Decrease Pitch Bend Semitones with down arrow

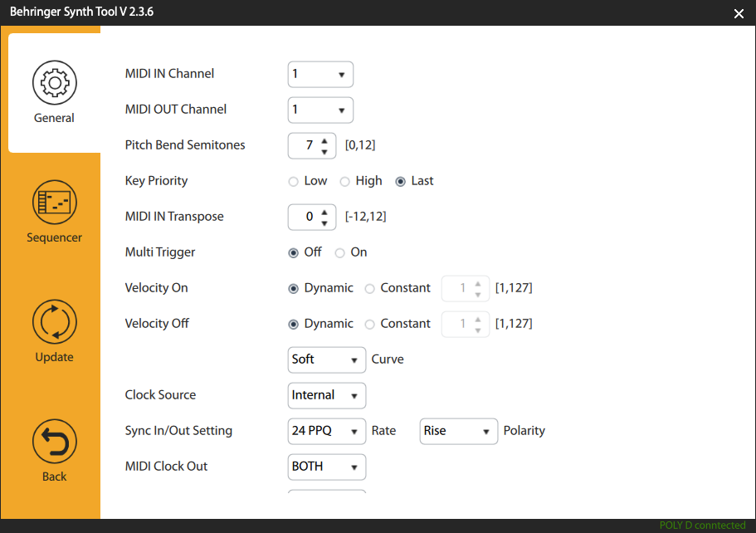pyautogui.click(x=324, y=152)
